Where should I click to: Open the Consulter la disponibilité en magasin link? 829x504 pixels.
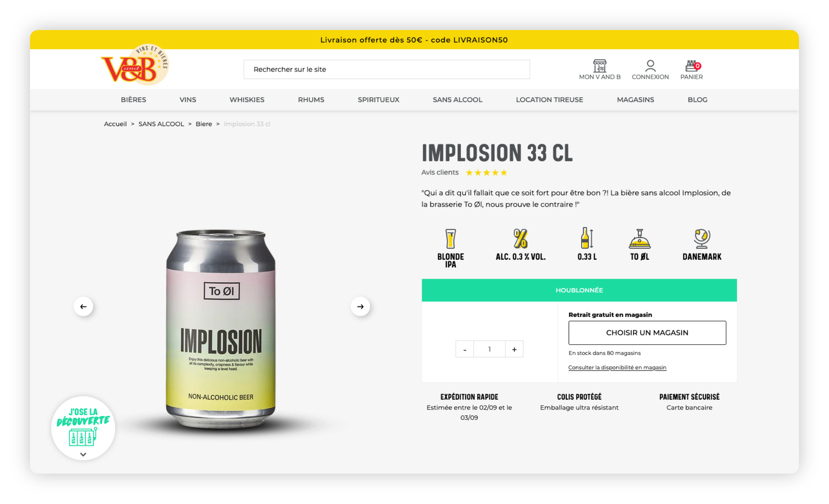coord(617,367)
